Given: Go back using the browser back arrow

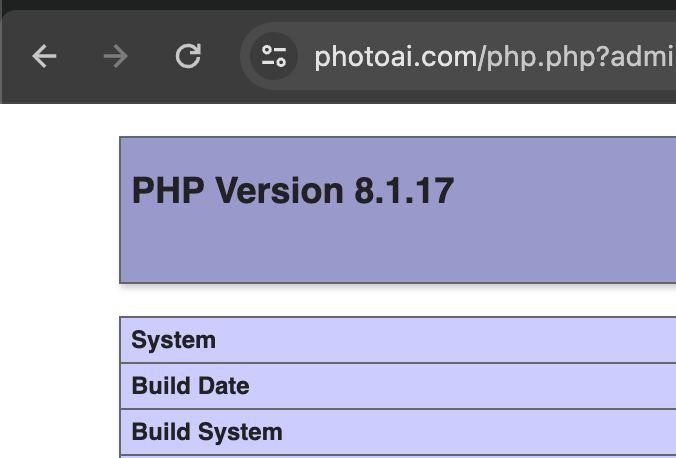Looking at the screenshot, I should (44, 56).
